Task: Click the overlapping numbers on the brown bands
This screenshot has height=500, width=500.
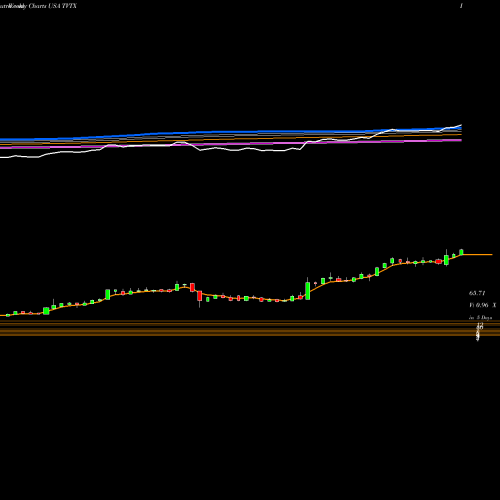Action: (479, 331)
